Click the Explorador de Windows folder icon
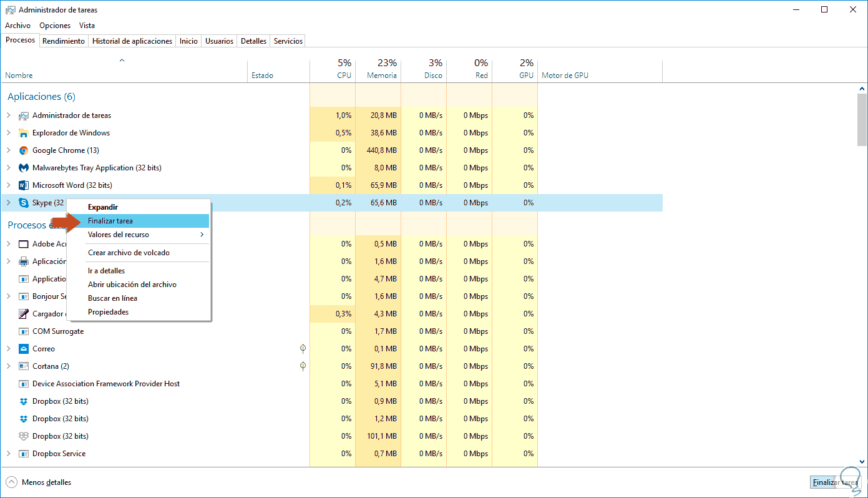This screenshot has width=868, height=498. point(24,133)
